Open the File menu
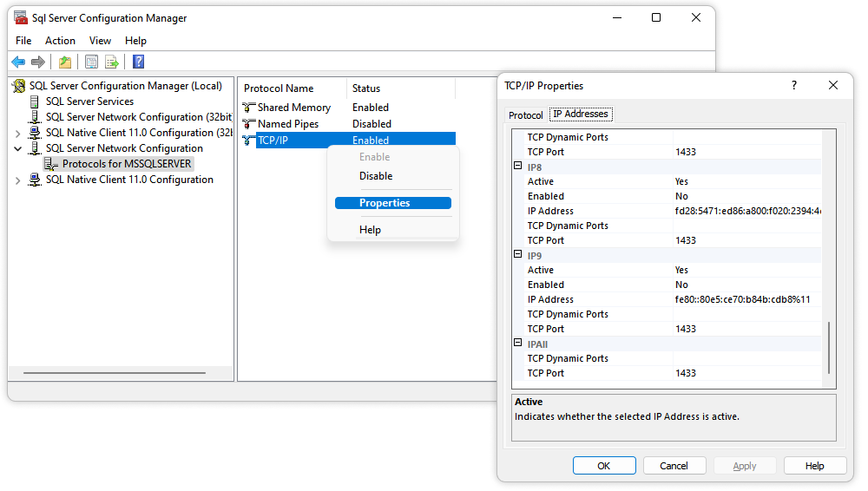Viewport: 868px width, 491px height. pos(23,41)
